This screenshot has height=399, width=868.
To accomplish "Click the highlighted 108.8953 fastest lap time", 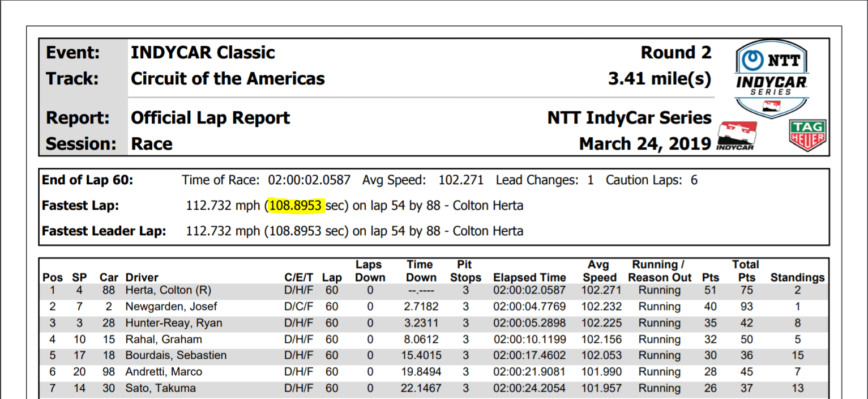I will click(x=296, y=205).
